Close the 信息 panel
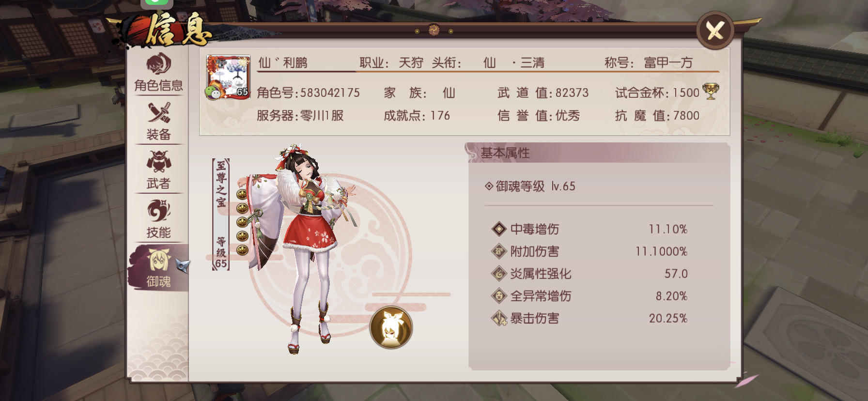 (715, 31)
